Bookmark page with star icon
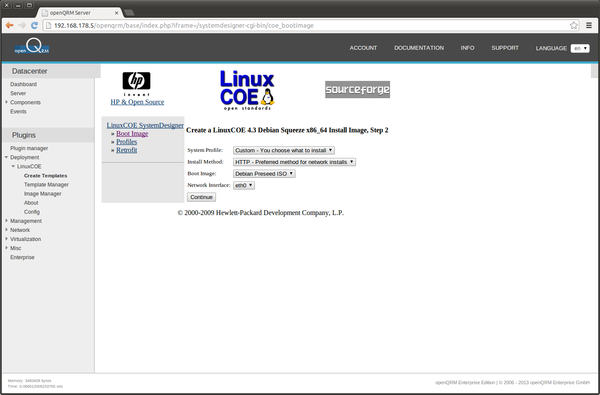The width and height of the screenshot is (600, 395). tap(574, 26)
